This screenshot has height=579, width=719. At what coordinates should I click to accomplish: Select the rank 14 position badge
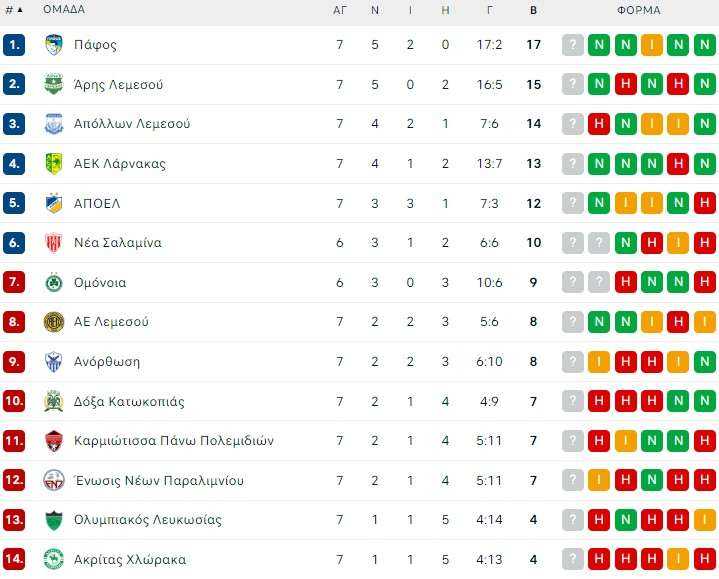14,559
